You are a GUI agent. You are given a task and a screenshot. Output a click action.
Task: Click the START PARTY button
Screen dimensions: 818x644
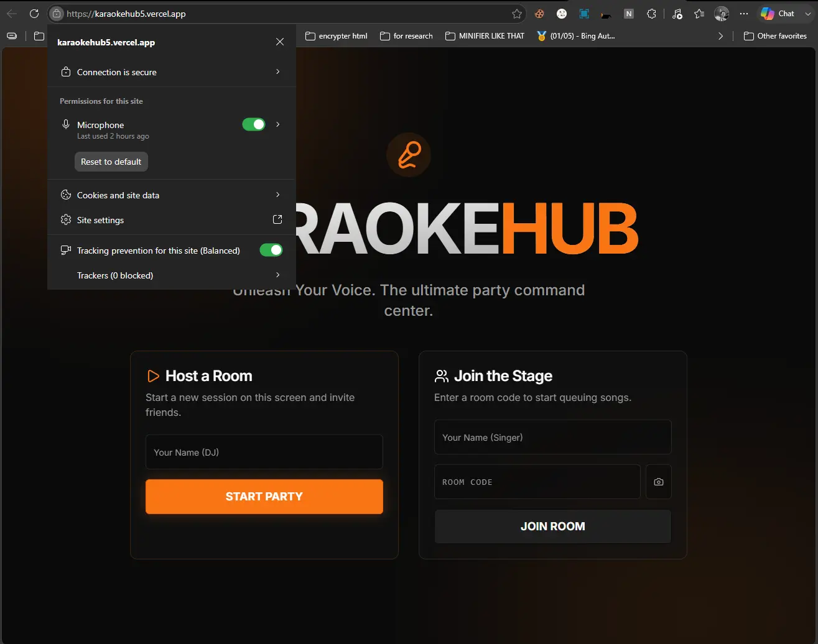click(264, 497)
